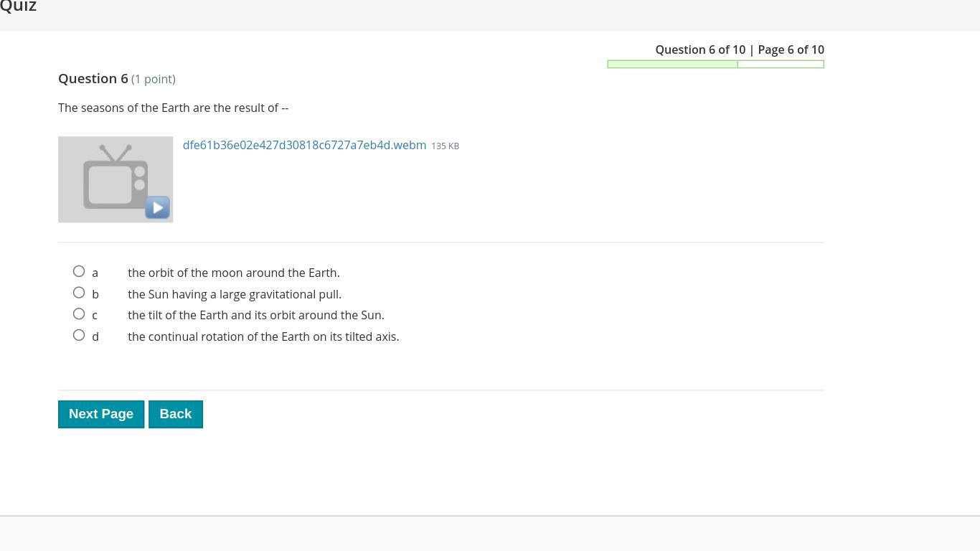Click the '(1 point)' label

coord(154,79)
